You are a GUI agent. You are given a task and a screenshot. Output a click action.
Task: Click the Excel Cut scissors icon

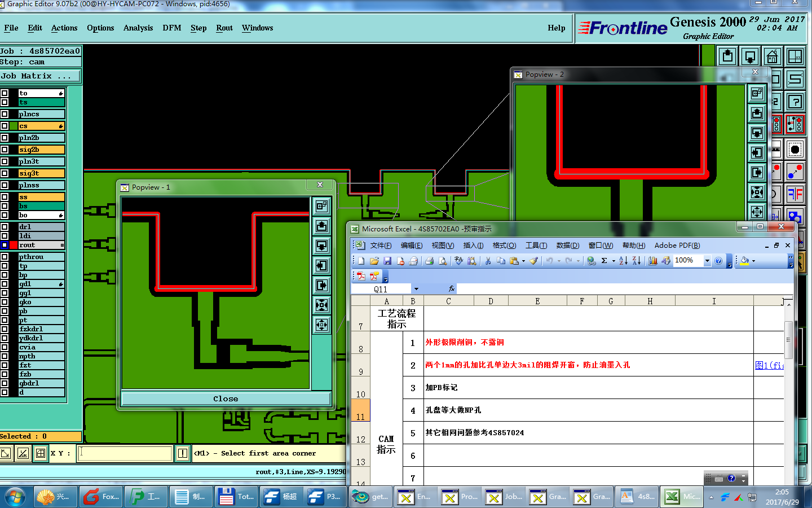[x=488, y=261]
